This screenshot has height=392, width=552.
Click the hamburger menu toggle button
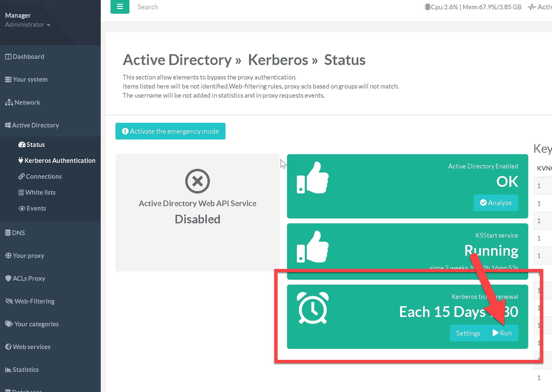(x=120, y=7)
